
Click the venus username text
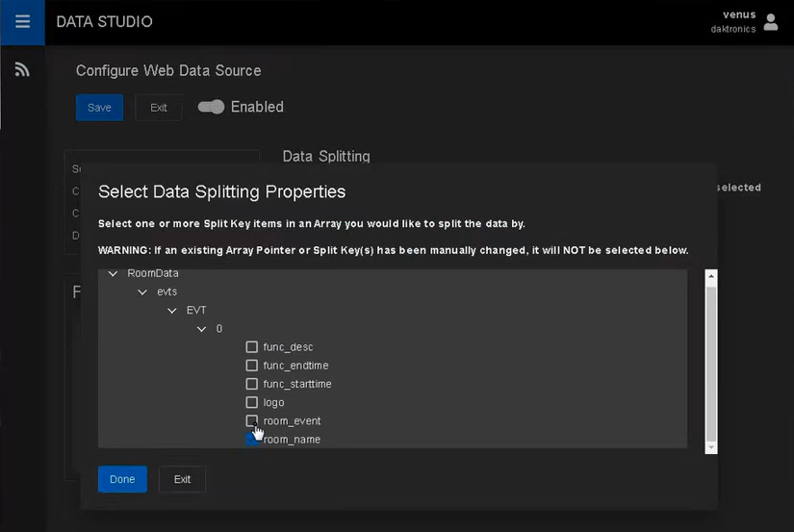[739, 14]
